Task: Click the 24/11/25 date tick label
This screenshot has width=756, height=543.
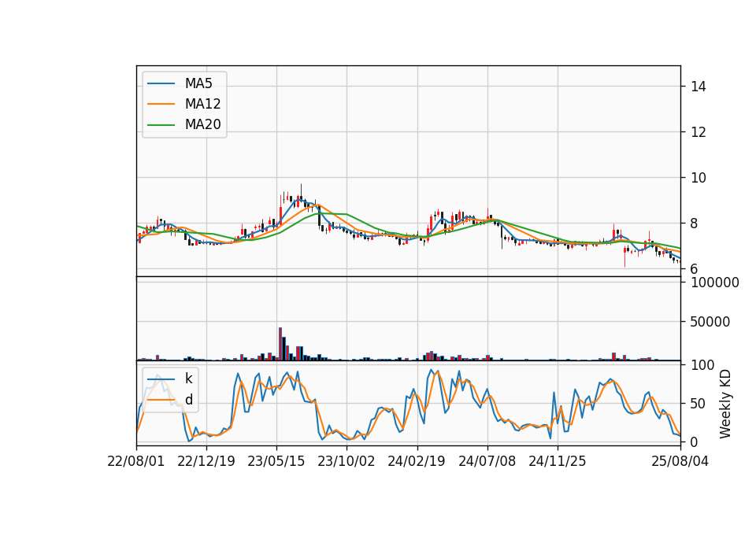Action: pos(558,461)
